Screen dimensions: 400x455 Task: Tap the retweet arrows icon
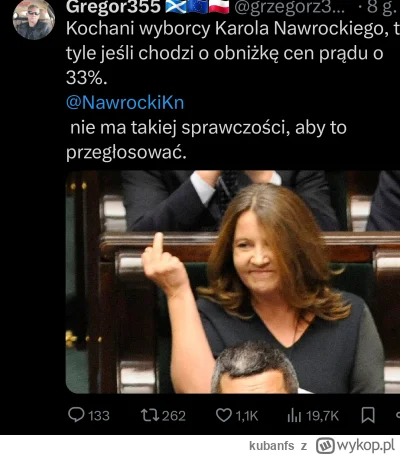coord(150,415)
